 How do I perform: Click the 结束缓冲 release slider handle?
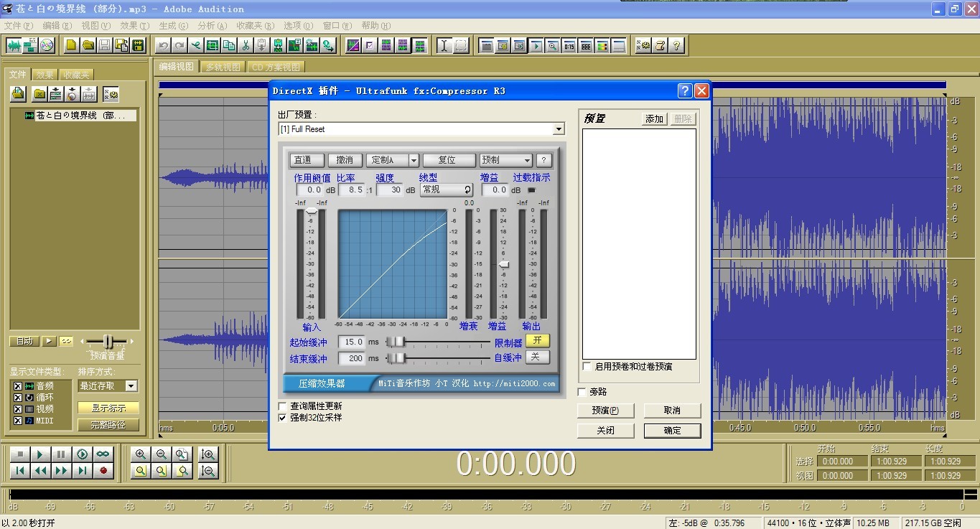click(x=398, y=358)
